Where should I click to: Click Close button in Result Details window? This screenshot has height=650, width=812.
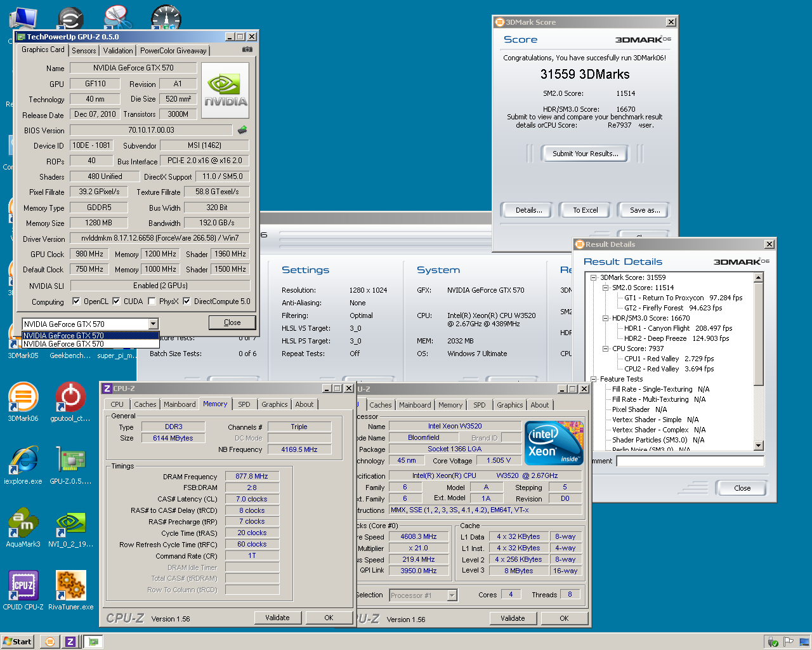tap(742, 488)
